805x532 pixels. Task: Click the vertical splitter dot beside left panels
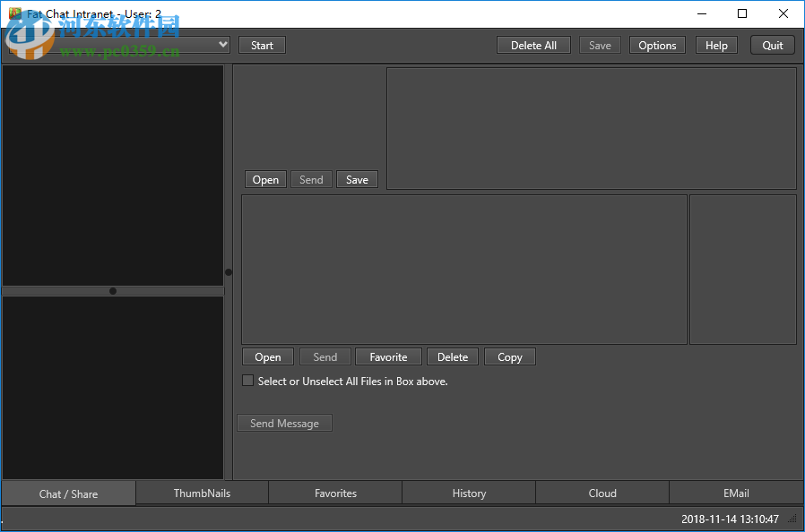[229, 272]
